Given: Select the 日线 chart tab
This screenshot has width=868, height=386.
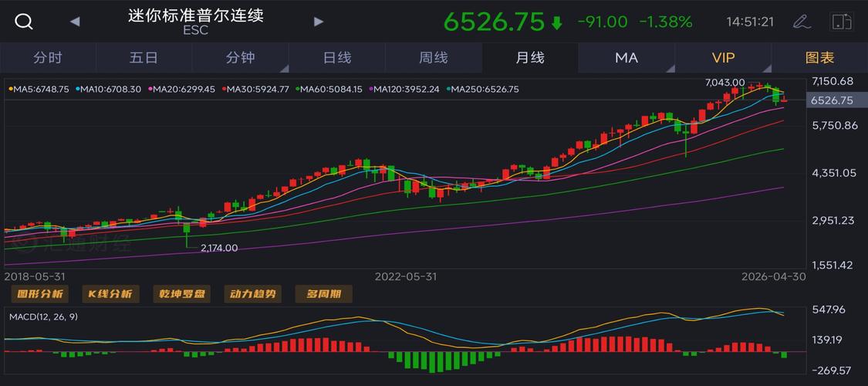Looking at the screenshot, I should point(337,58).
